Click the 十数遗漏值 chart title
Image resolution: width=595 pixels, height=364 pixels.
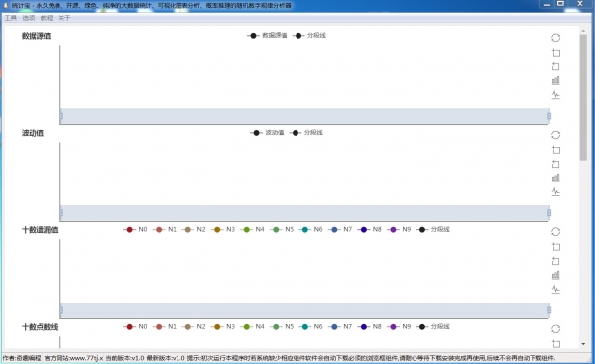click(x=40, y=230)
